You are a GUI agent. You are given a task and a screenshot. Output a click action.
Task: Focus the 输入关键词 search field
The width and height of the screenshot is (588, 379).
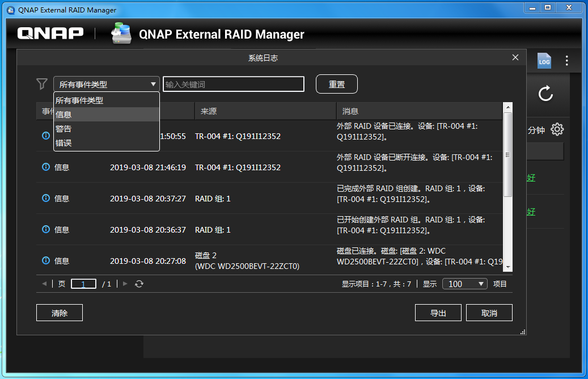point(233,84)
